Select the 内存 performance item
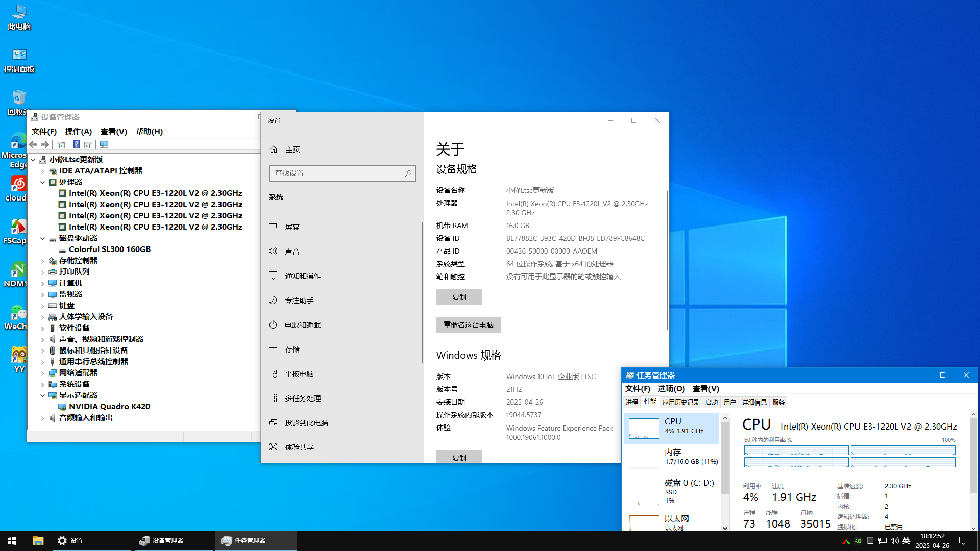Screen dimensions: 980x551 671,459
